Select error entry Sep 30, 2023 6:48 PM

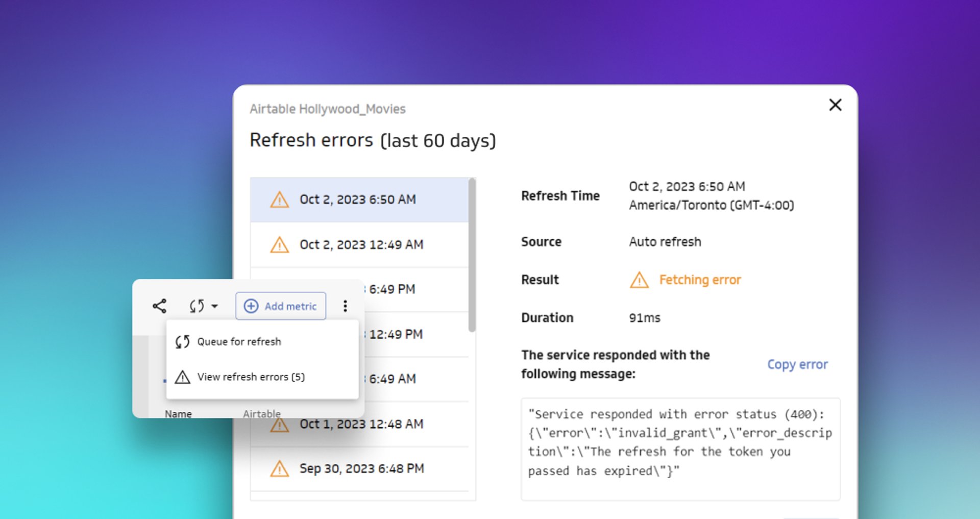[x=359, y=468]
